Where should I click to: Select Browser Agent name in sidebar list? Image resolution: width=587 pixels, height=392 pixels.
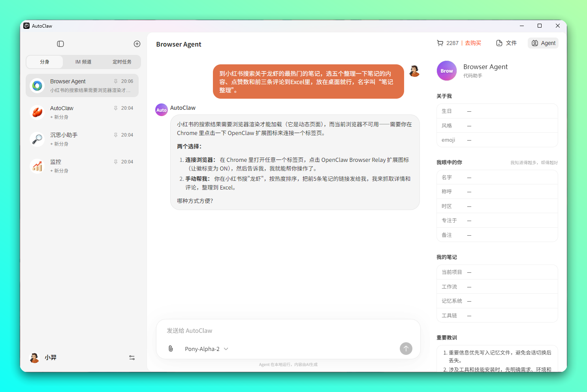point(68,81)
